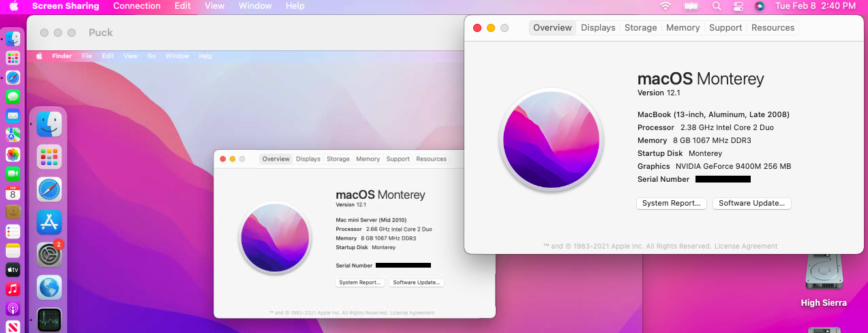
Task: Open License Agreement link in MacBook window
Action: click(x=746, y=246)
